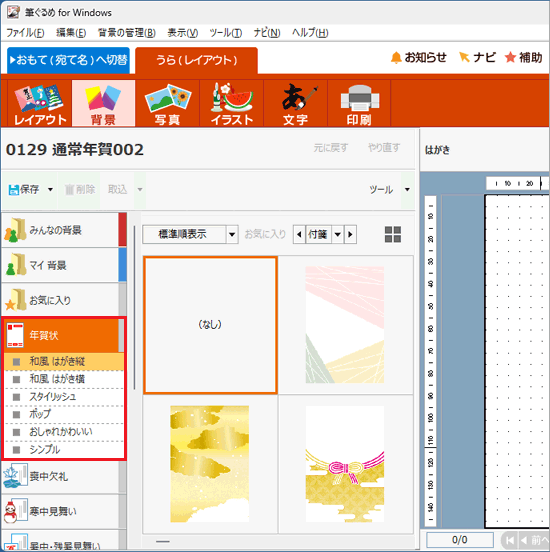Click the 保存 floppy disk icon
This screenshot has width=550, height=552.
click(13, 190)
